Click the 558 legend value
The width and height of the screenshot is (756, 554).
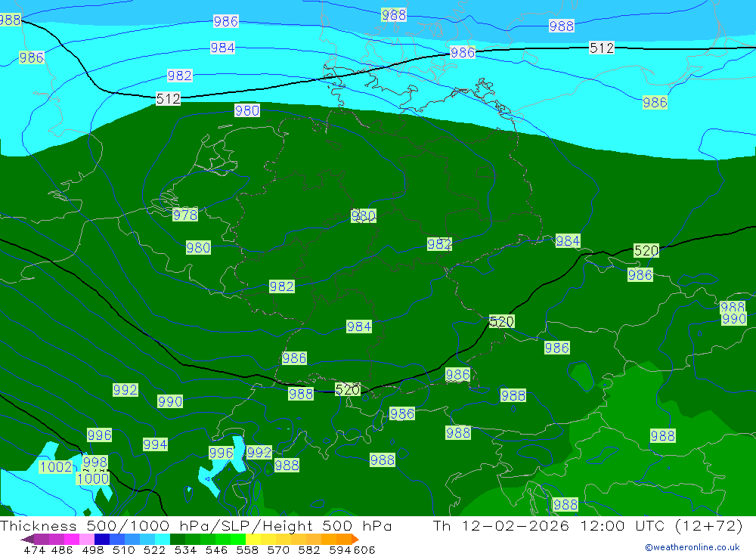(247, 549)
